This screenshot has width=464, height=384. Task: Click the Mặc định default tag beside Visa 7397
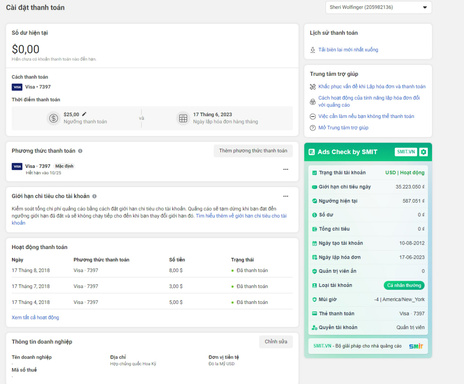(x=64, y=166)
